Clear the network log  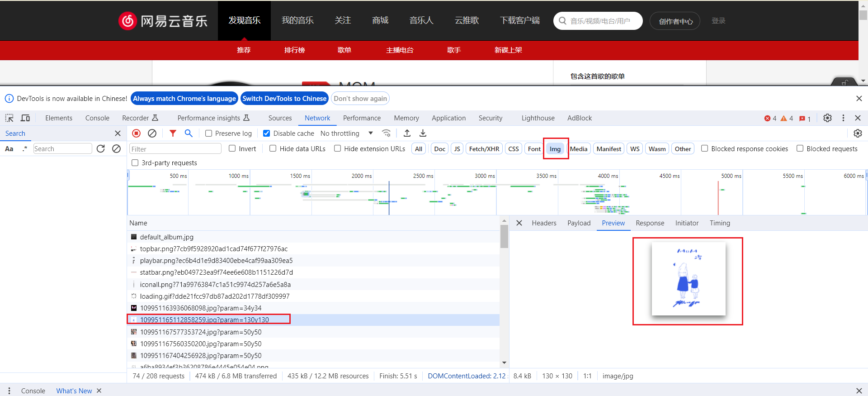152,133
